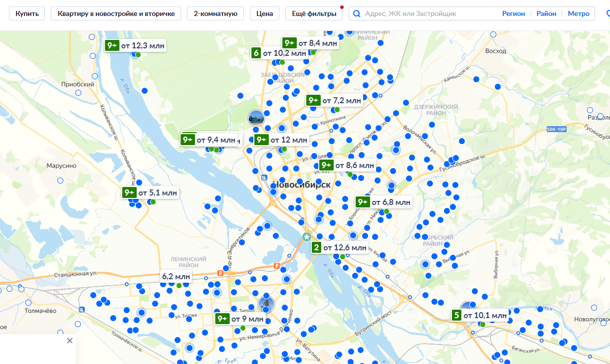Open the 2-комнатную rooms dropdown
Screen dimensions: 610x364
click(215, 13)
